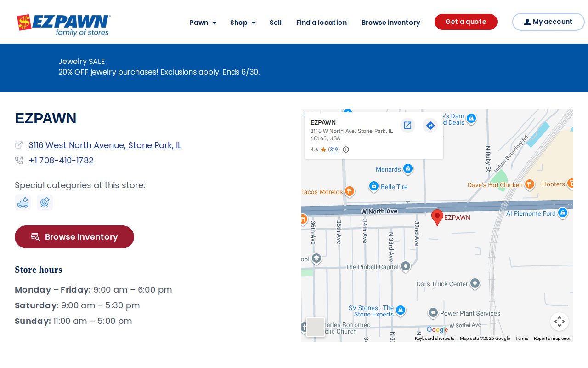Open Find a location in navigation
Screen dimensions: 588x368
click(322, 23)
